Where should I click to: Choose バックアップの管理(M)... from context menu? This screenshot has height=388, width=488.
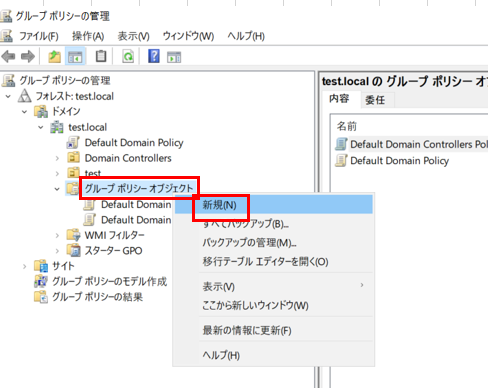[x=273, y=242]
